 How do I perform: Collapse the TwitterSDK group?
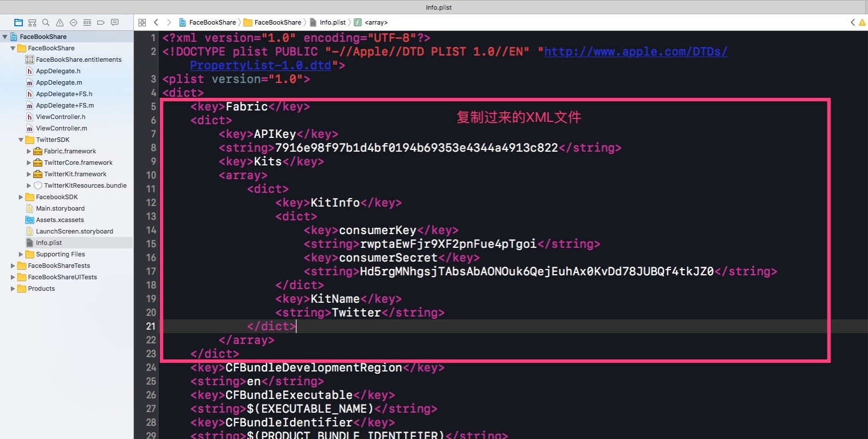pos(21,140)
